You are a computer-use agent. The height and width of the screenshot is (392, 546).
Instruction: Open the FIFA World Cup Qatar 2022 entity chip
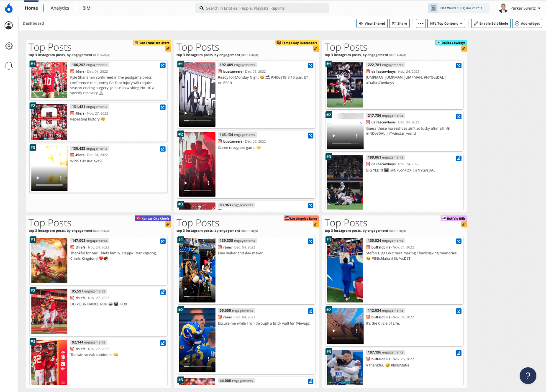click(458, 8)
